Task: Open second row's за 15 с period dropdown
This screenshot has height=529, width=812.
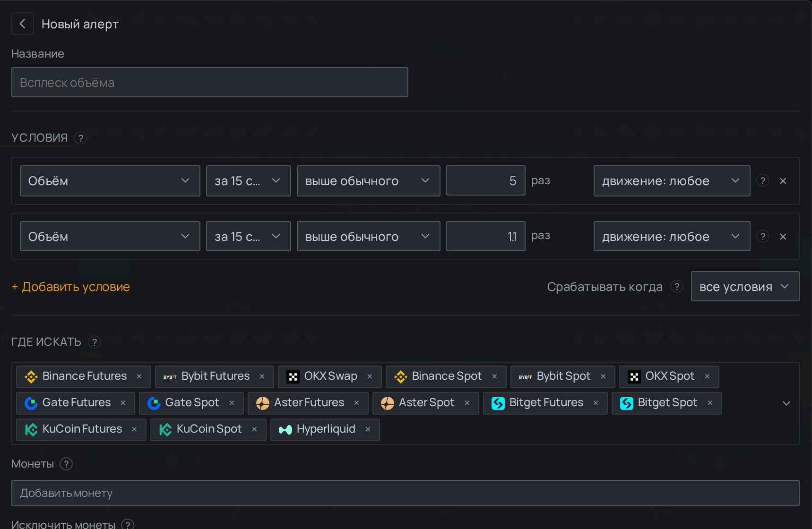Action: pos(249,236)
